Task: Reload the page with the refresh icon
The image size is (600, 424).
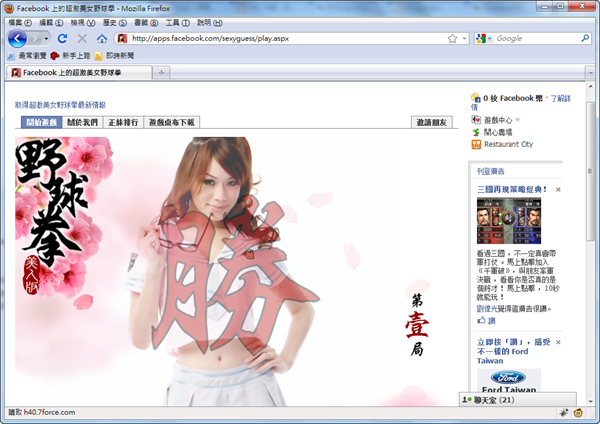Action: [x=62, y=38]
